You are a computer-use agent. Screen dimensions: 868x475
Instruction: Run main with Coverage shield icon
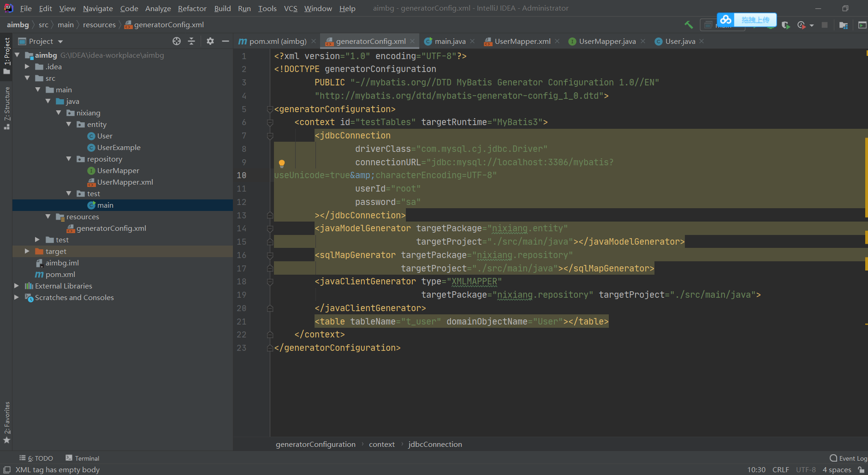[786, 25]
